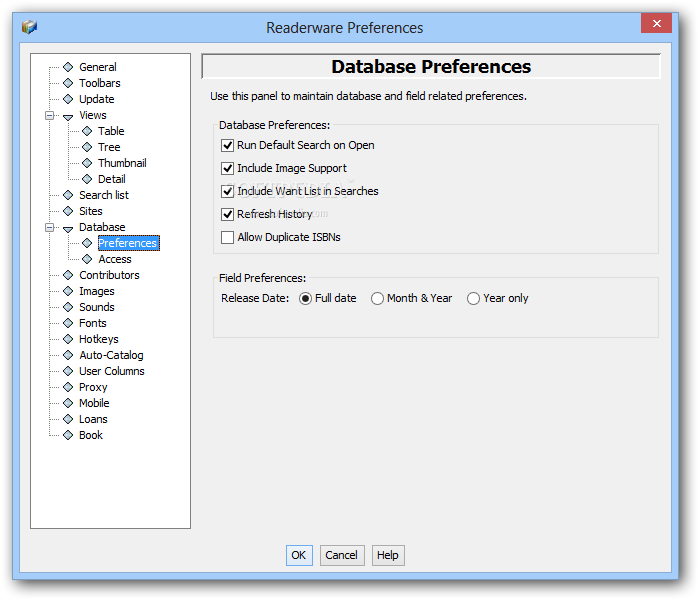Enable Allow Duplicate ISBNs checkbox
The width and height of the screenshot is (699, 600).
tap(228, 237)
